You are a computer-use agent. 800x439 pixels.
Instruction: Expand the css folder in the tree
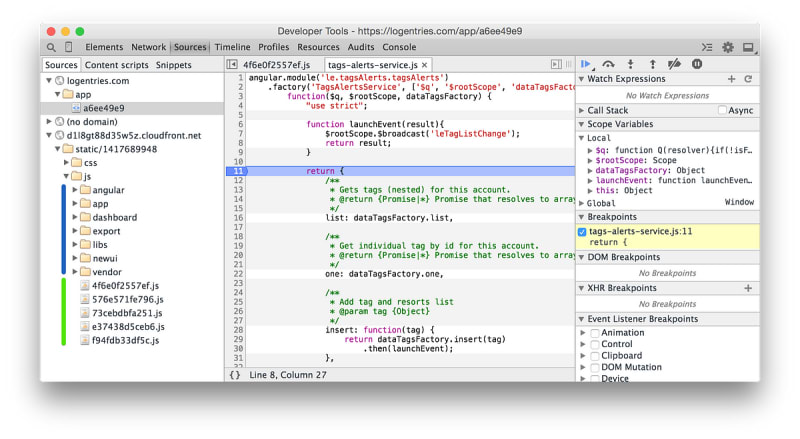66,162
